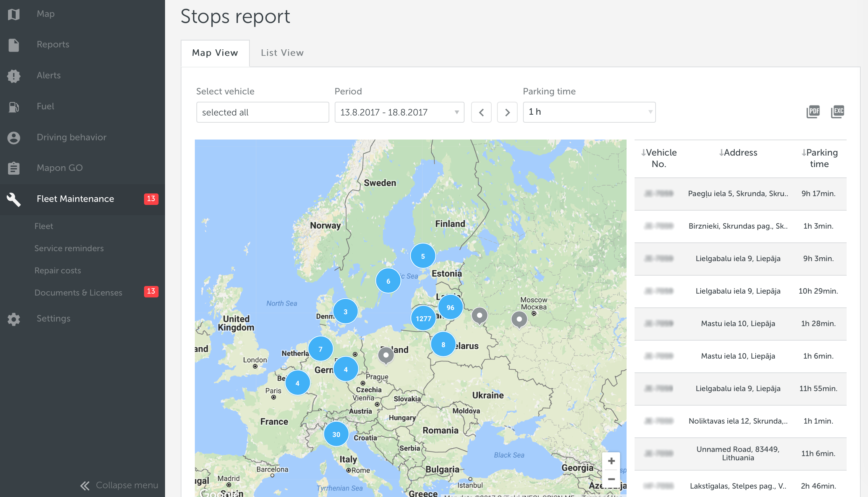Open the Mapon GO clipboard icon
Image resolution: width=868 pixels, height=497 pixels.
coord(14,168)
